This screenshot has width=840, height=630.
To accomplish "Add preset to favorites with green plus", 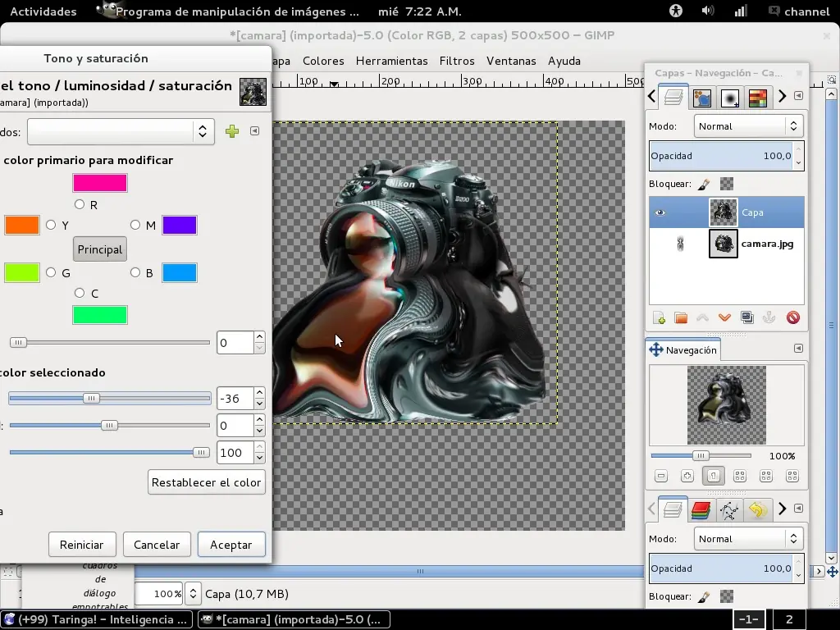I will 232,131.
